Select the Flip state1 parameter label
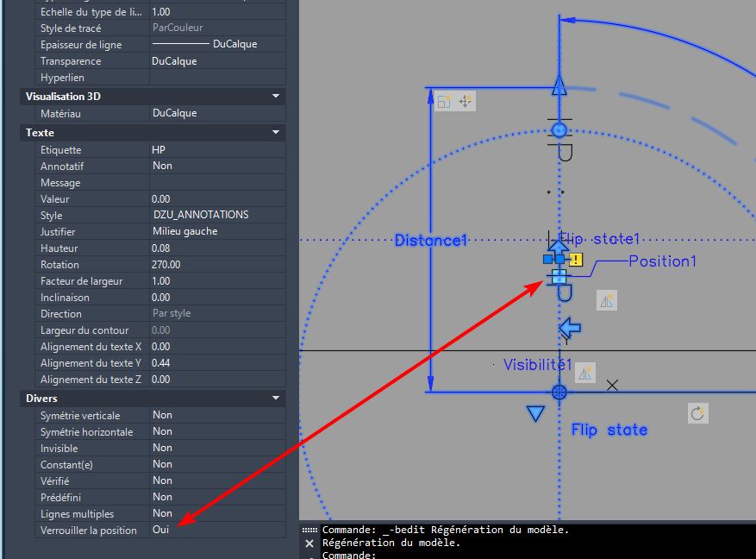This screenshot has height=559, width=756. click(599, 239)
